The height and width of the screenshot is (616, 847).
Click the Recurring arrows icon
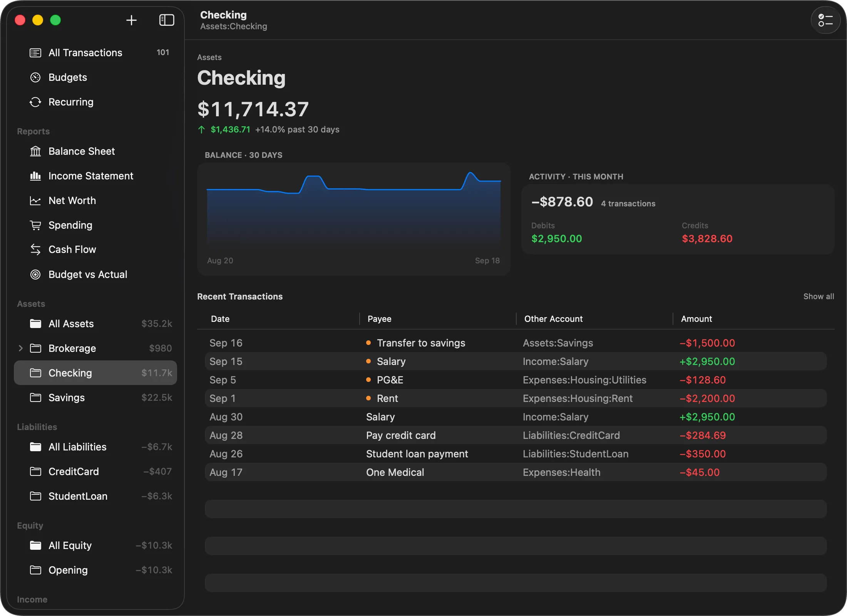35,102
